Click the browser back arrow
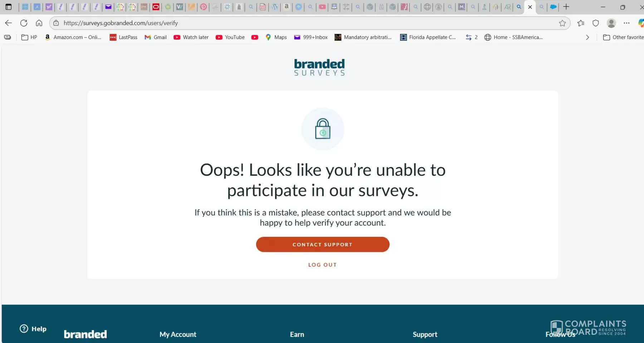Viewport: 644px width, 343px height. tap(9, 23)
